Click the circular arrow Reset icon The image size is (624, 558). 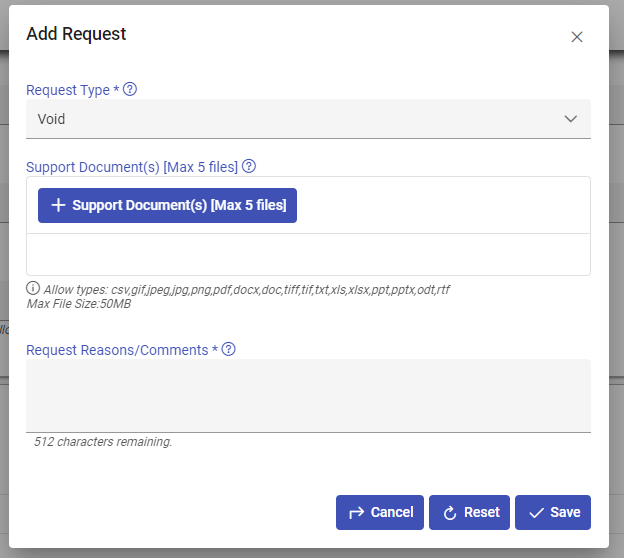click(x=449, y=512)
